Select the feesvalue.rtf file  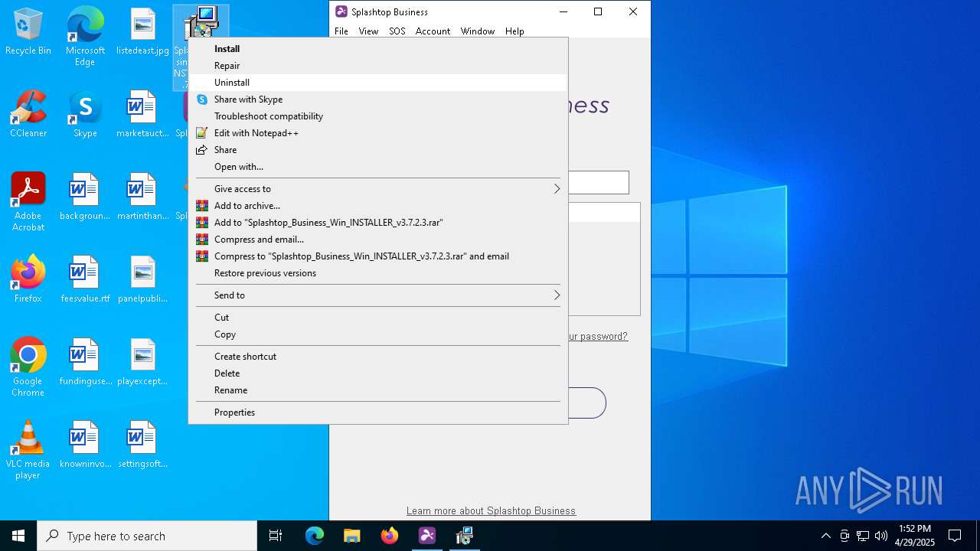[85, 280]
